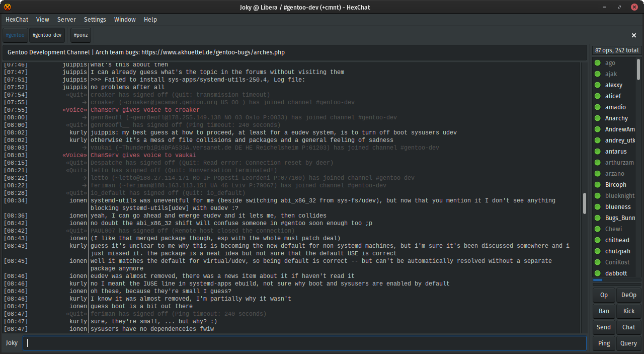This screenshot has height=354, width=644.
Task: Click the green status dot beside chithead
Action: tap(598, 240)
